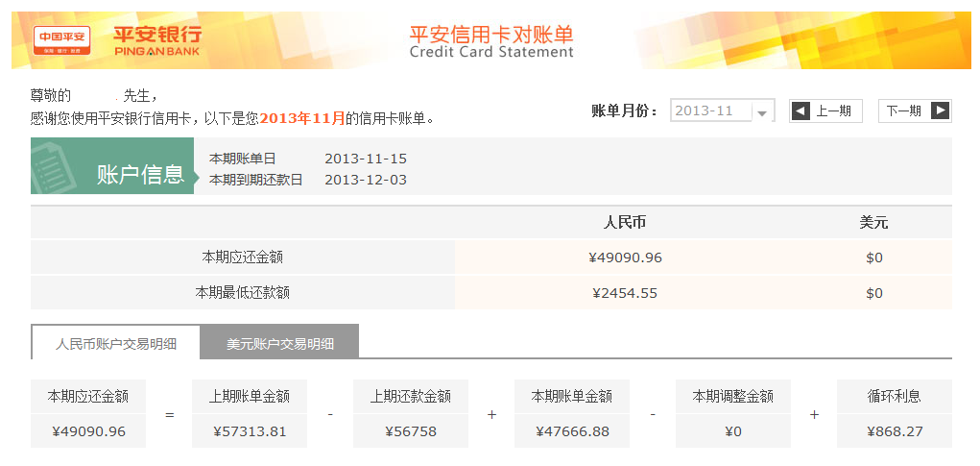Click the 上期还款金额 formula header
This screenshot has width=980, height=466.
(x=411, y=397)
